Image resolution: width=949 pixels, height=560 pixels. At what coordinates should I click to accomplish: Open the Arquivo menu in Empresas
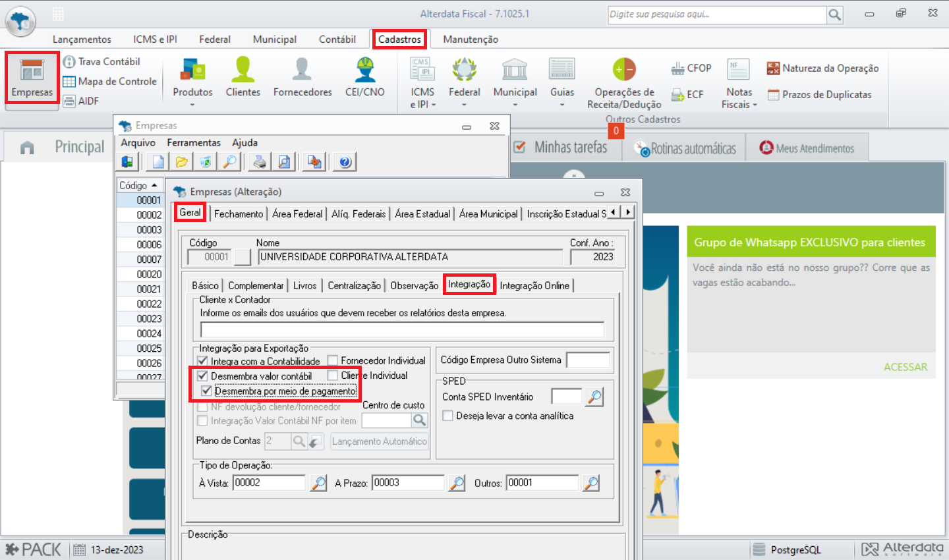[138, 142]
